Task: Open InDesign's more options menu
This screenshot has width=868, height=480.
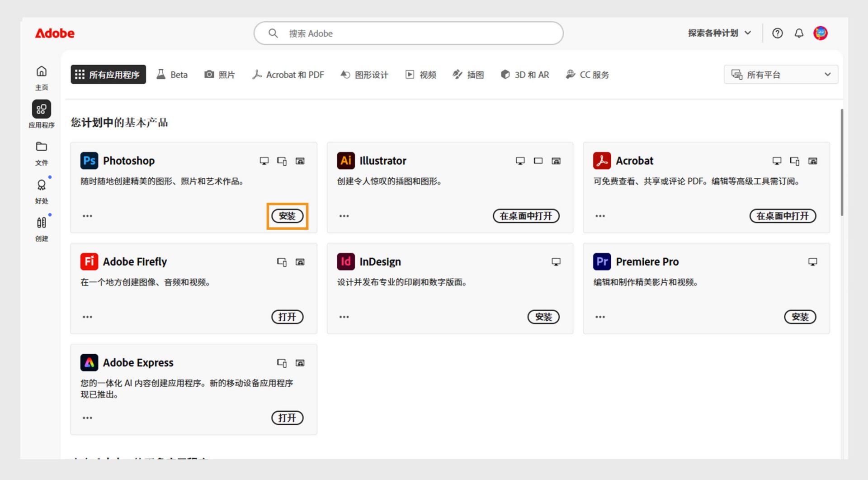Action: 344,317
